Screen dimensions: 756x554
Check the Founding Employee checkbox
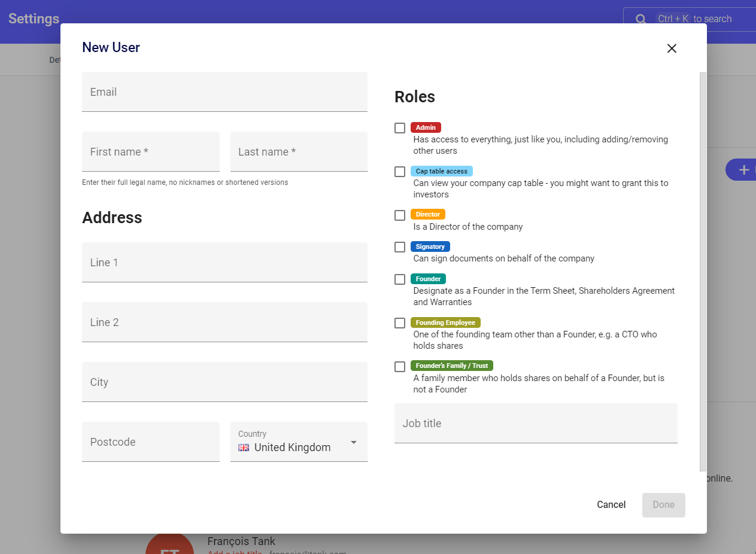pos(400,323)
